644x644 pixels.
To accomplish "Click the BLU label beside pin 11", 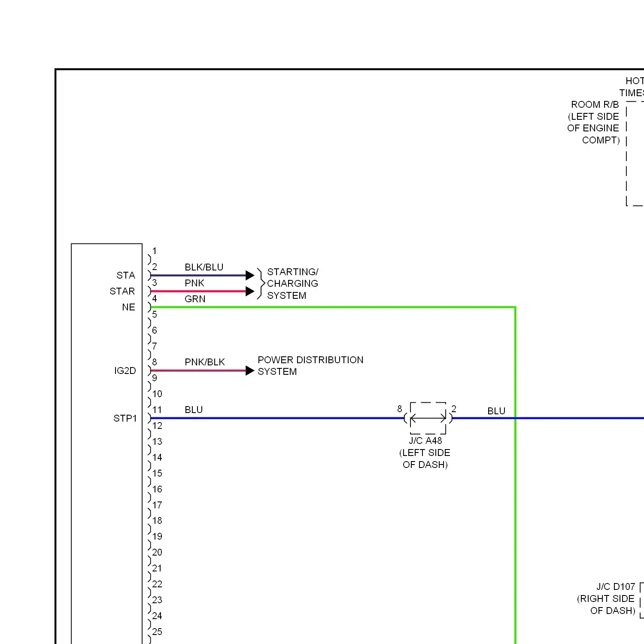I will (x=194, y=410).
